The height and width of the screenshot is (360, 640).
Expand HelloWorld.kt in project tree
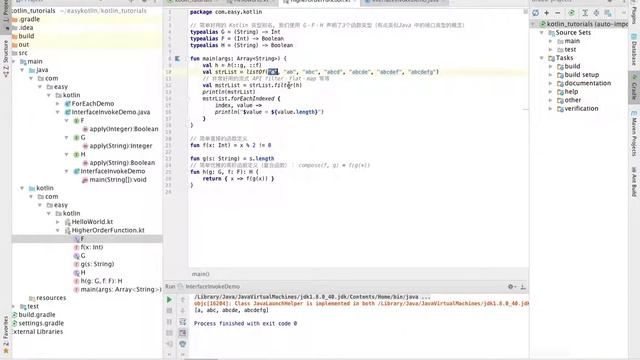[58, 222]
